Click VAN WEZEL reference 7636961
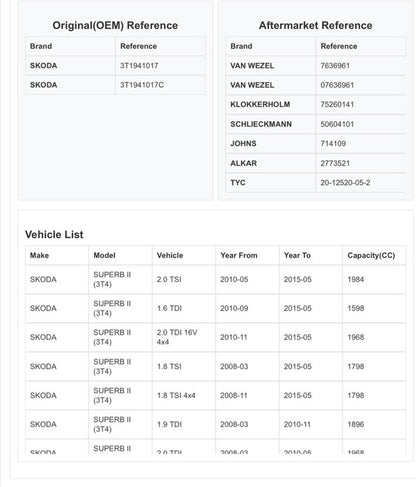Screen dimensions: 416x487 point(335,66)
